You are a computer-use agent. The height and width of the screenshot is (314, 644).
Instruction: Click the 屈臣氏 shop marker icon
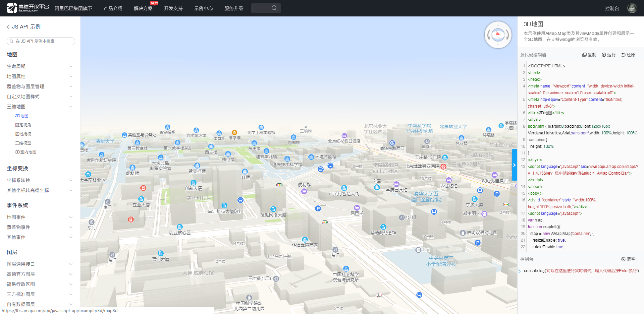coord(357,208)
